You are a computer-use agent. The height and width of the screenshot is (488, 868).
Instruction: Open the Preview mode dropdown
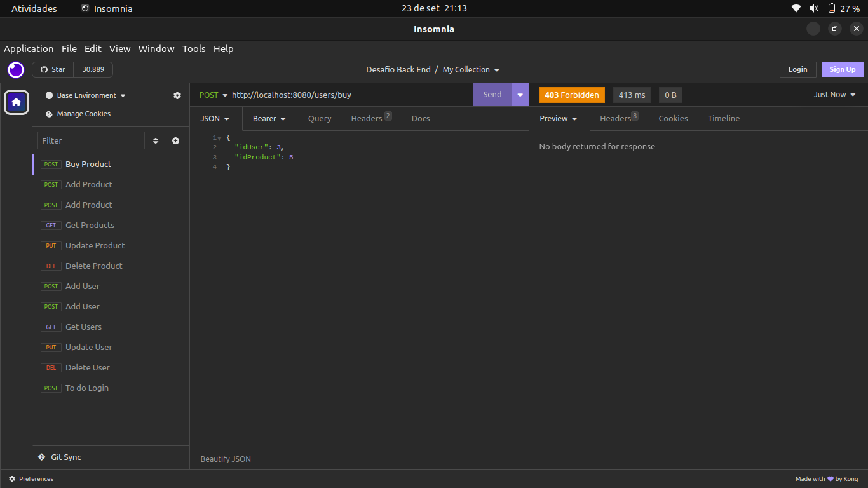(559, 119)
